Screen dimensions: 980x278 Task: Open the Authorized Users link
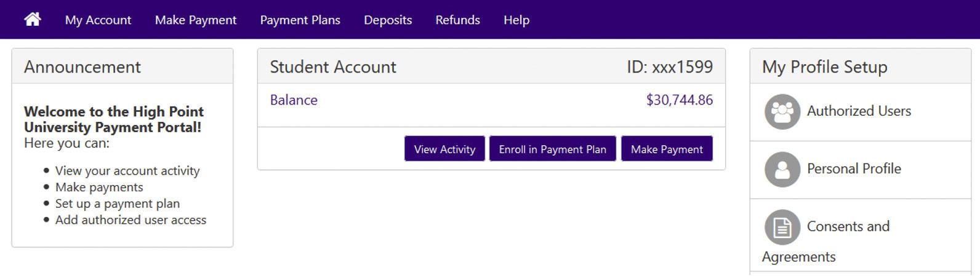coord(859,111)
